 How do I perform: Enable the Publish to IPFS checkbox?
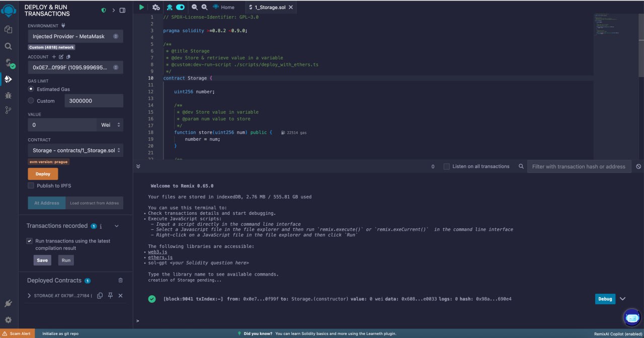coord(31,186)
